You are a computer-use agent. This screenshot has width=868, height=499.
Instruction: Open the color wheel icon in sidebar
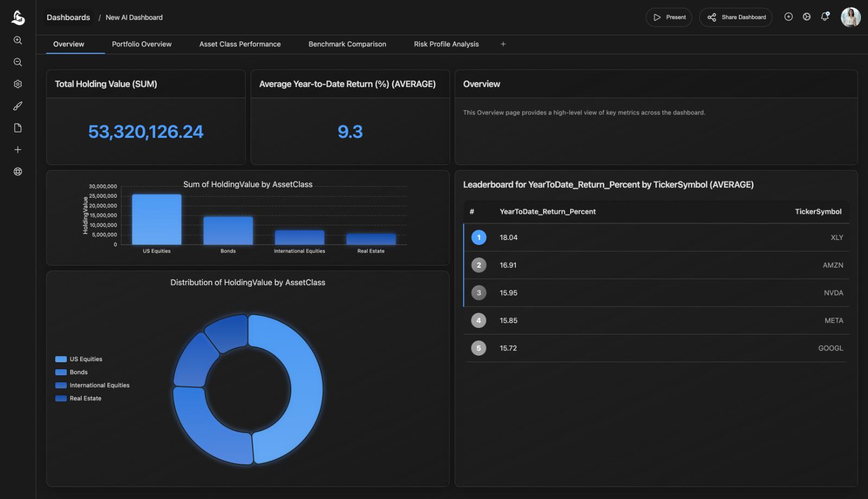pos(18,171)
